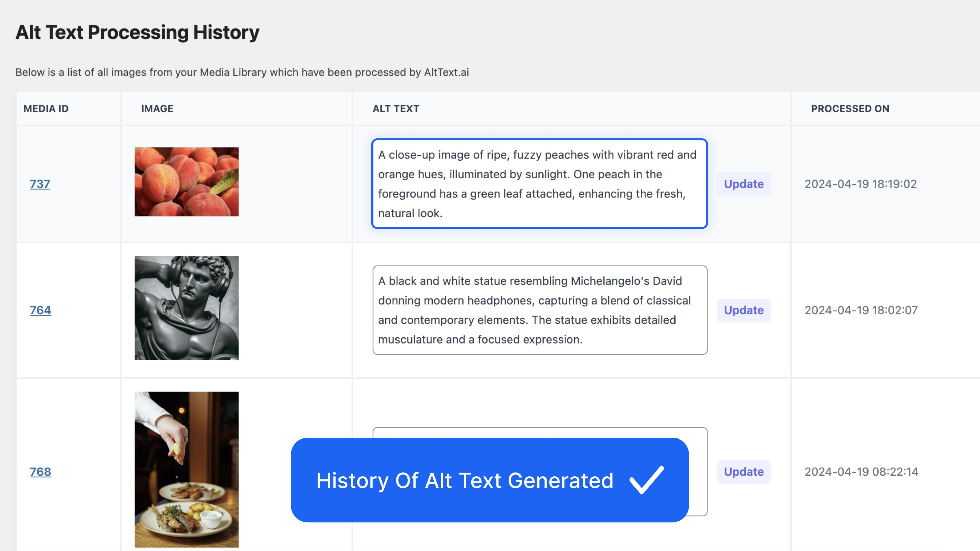Open media item 764 link
Viewport: 980px width, 551px height.
point(40,310)
